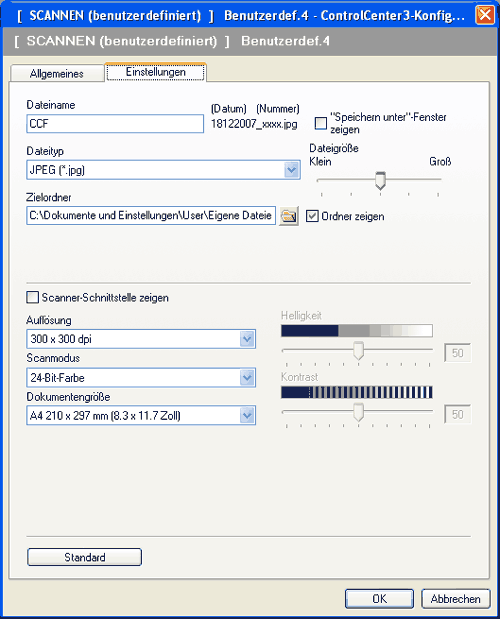Image resolution: width=500 pixels, height=619 pixels.
Task: Expand the Dateityp JPEG dropdown
Action: [292, 170]
